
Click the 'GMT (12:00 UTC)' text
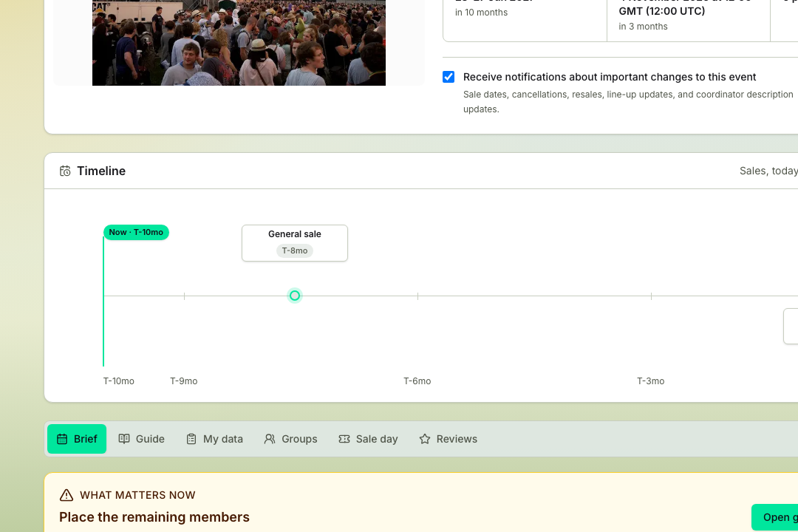pos(662,10)
